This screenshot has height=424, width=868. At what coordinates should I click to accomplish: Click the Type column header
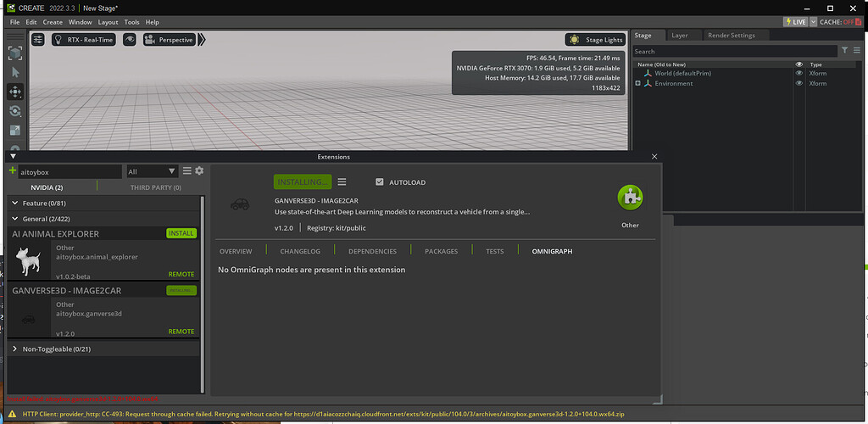(x=816, y=64)
